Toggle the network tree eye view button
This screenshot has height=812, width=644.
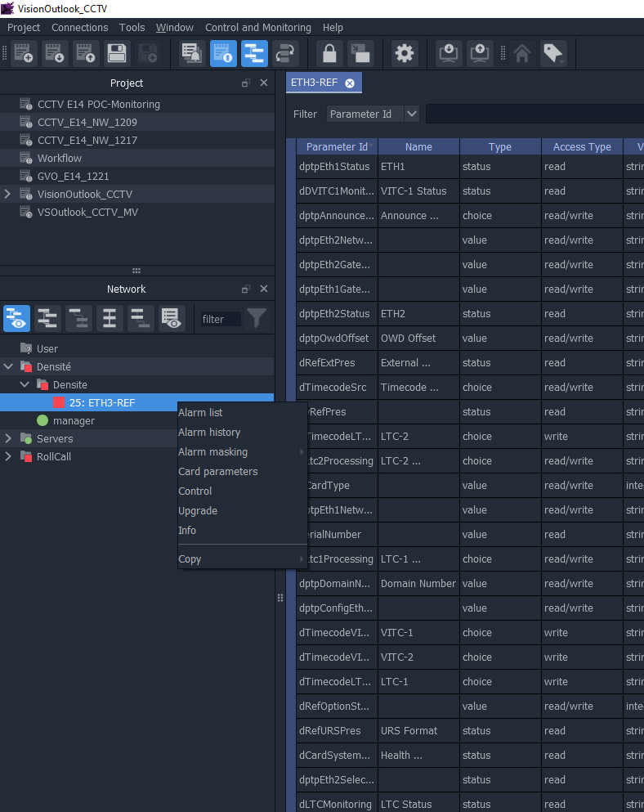click(16, 319)
